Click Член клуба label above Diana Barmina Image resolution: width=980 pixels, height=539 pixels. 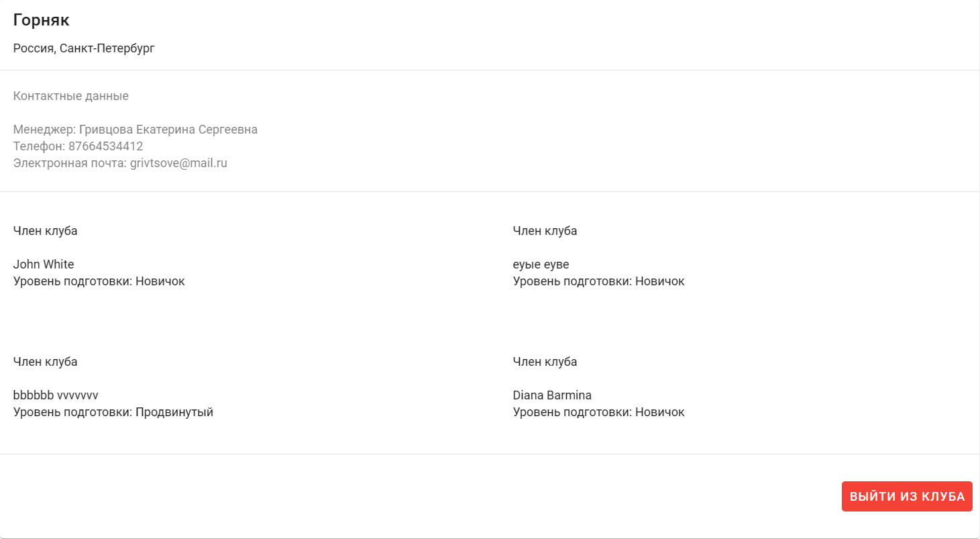(545, 362)
